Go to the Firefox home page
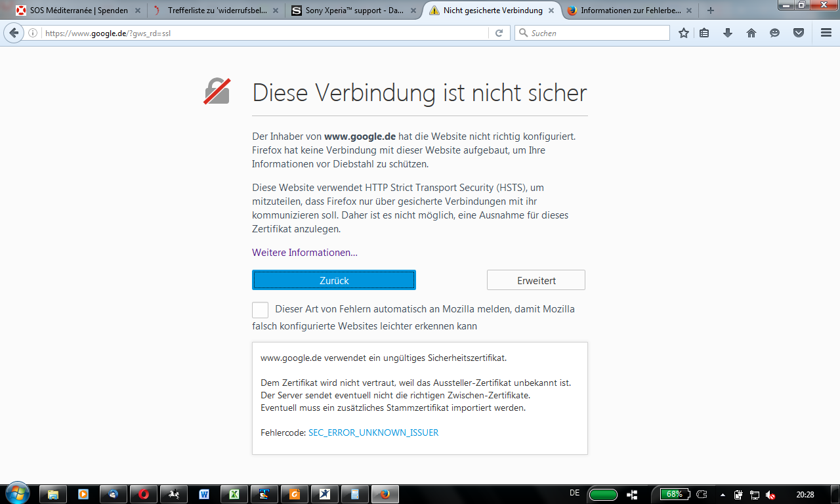Viewport: 840px width, 504px height. click(751, 33)
